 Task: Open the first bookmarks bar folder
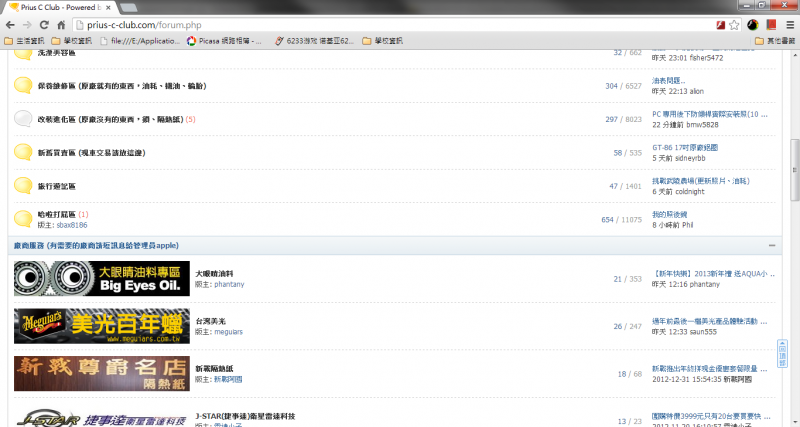pos(24,41)
